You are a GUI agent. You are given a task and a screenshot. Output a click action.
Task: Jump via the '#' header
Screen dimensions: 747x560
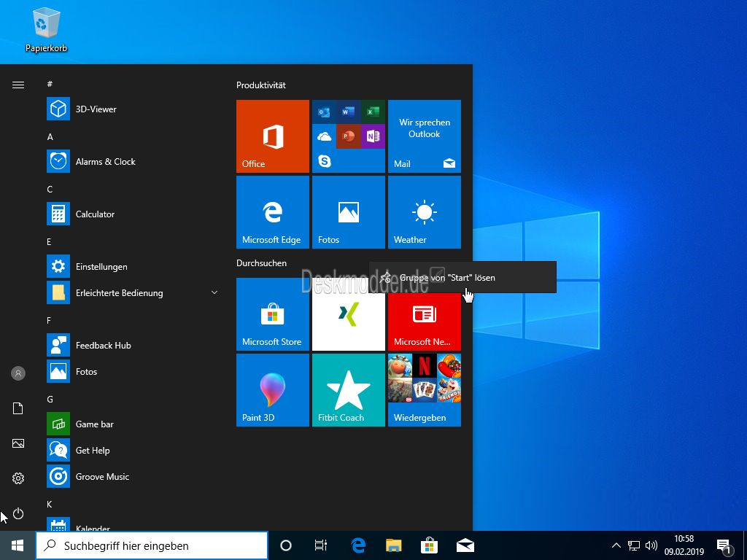(50, 85)
